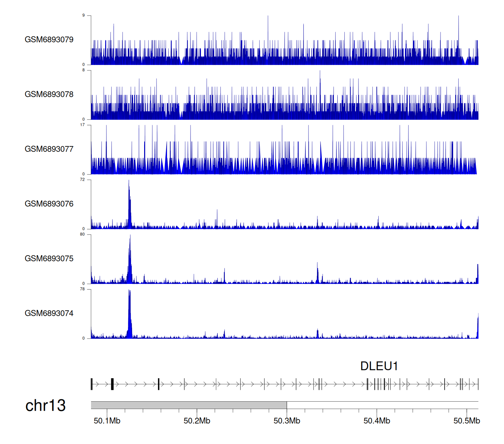The width and height of the screenshot is (504, 444).
Task: Select the GSM6893078 track label
Action: 49,95
